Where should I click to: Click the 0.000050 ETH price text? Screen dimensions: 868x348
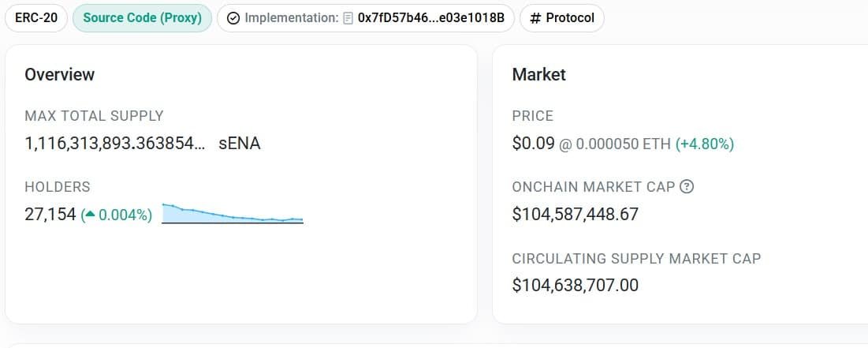pyautogui.click(x=624, y=144)
